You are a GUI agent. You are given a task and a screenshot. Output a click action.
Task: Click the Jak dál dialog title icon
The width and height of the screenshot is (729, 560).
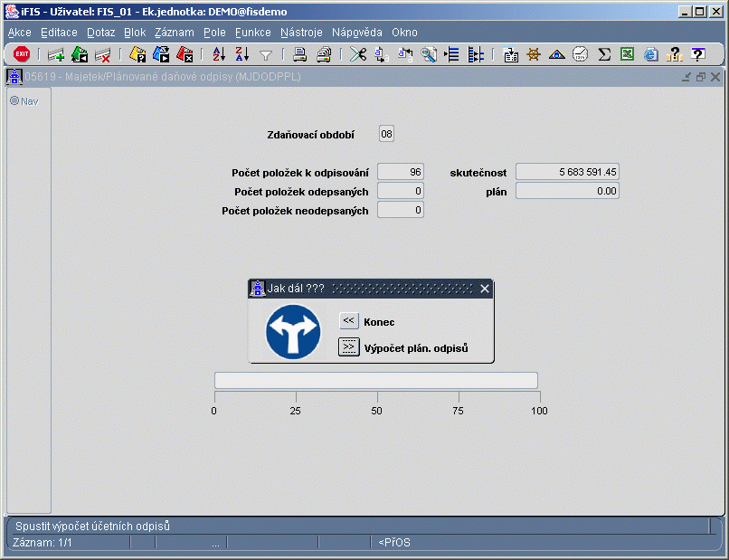coord(258,289)
